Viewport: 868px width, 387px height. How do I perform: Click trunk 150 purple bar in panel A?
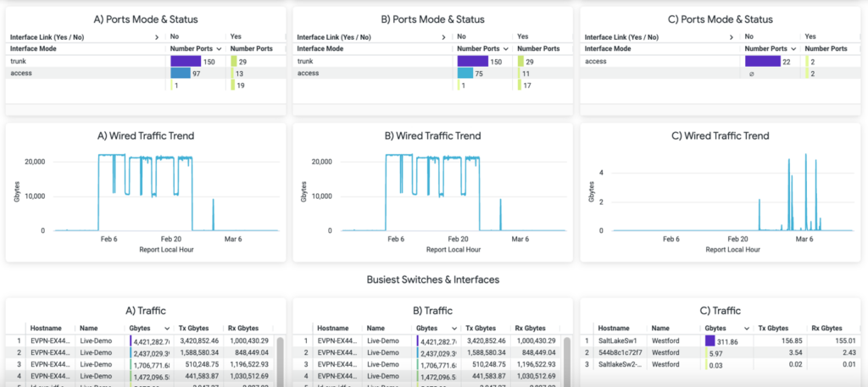(x=186, y=62)
